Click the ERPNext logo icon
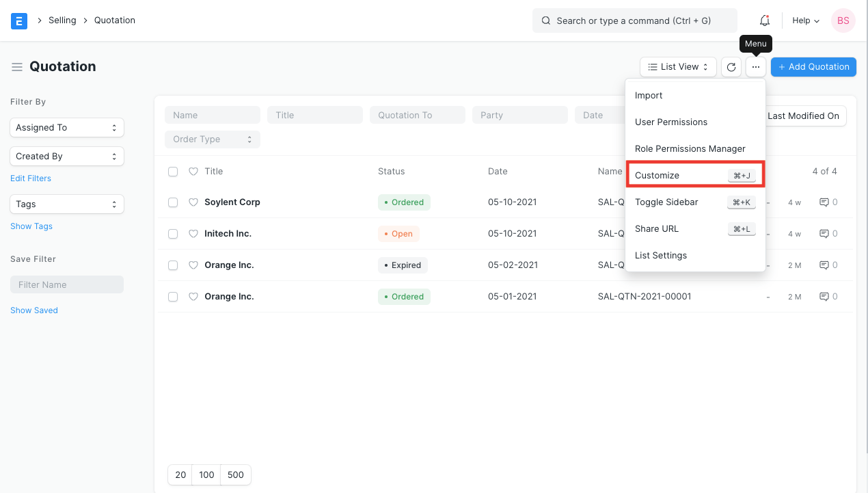Viewport: 868px width, 493px height. click(18, 21)
